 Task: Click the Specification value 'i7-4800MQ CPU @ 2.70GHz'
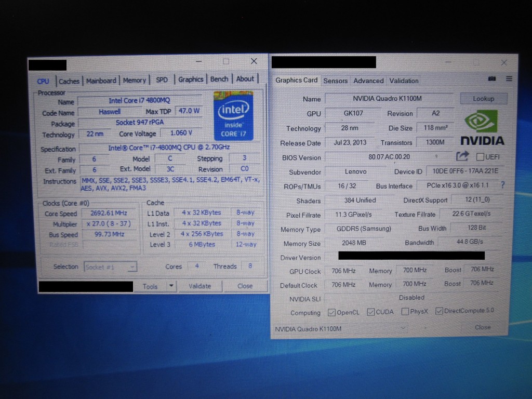point(169,148)
